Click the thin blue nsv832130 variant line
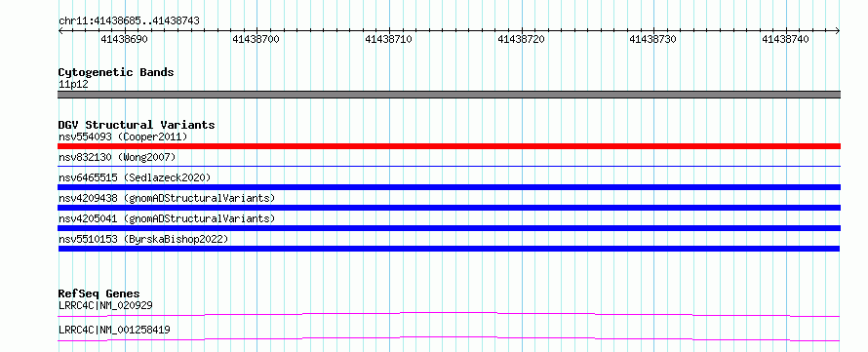868x352 pixels. click(x=449, y=166)
